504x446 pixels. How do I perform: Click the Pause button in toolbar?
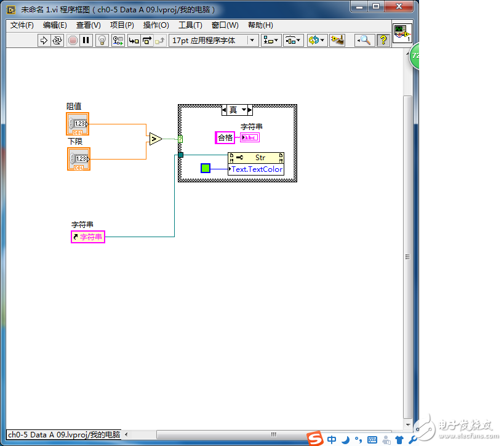(86, 41)
